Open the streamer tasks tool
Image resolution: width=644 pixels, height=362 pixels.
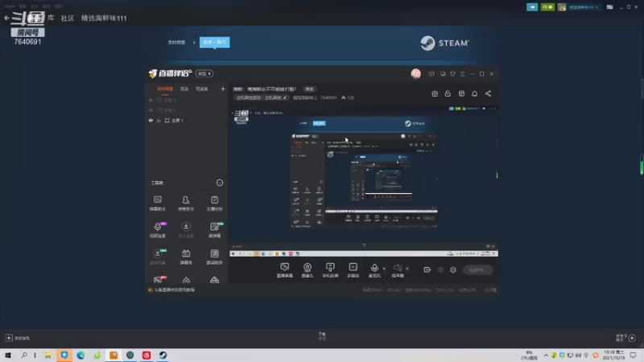pyautogui.click(x=214, y=203)
